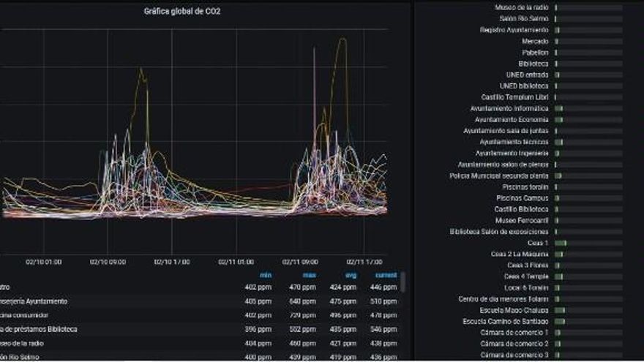Click the tallest yellow peak in the CO2 graph

pos(342,40)
